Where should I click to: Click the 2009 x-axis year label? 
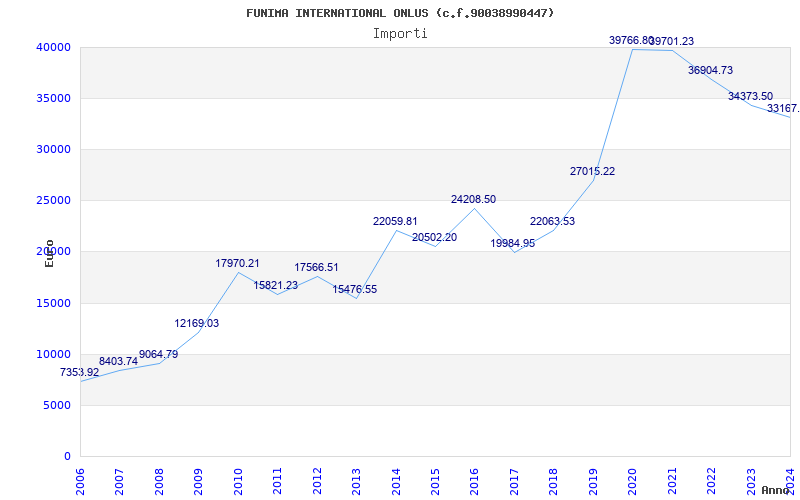coord(198,481)
